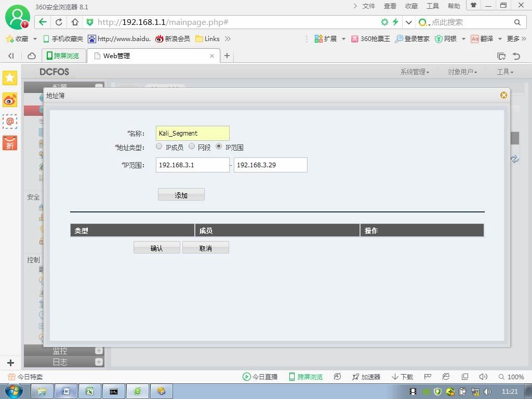Confirm with the 确认 button
This screenshot has width=532, height=399.
(157, 248)
